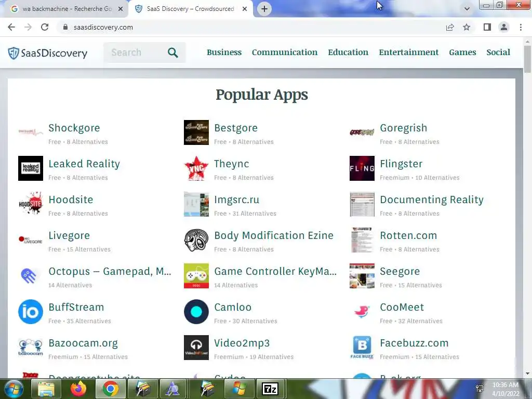
Task: Open the file explorer taskbar icon
Action: [x=46, y=389]
